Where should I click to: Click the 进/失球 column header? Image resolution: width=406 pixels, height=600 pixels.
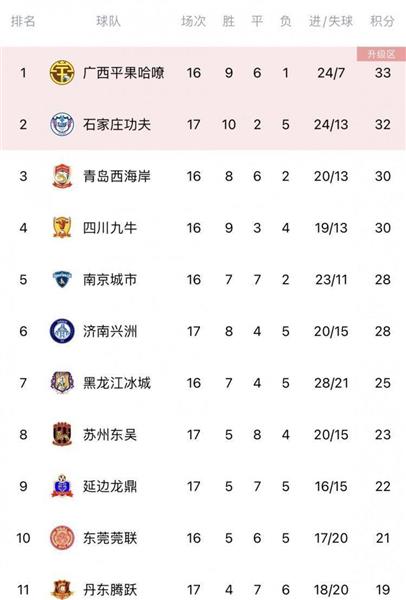pyautogui.click(x=331, y=21)
